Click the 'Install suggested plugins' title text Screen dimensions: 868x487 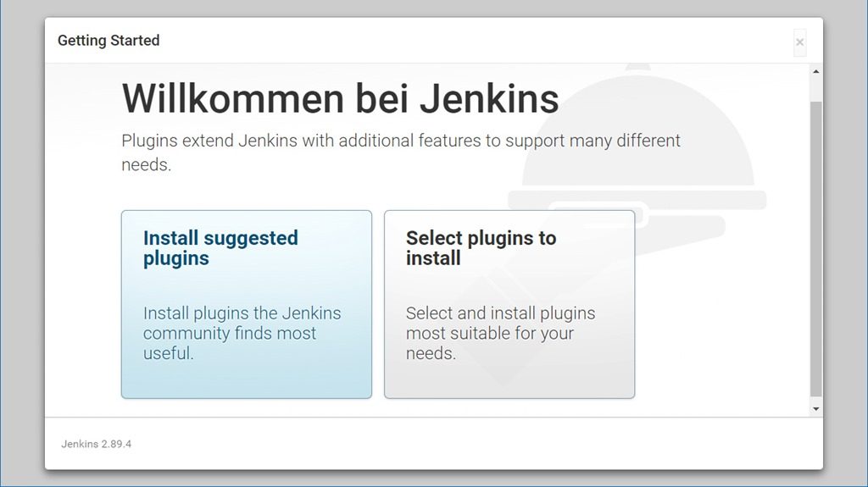coord(220,248)
